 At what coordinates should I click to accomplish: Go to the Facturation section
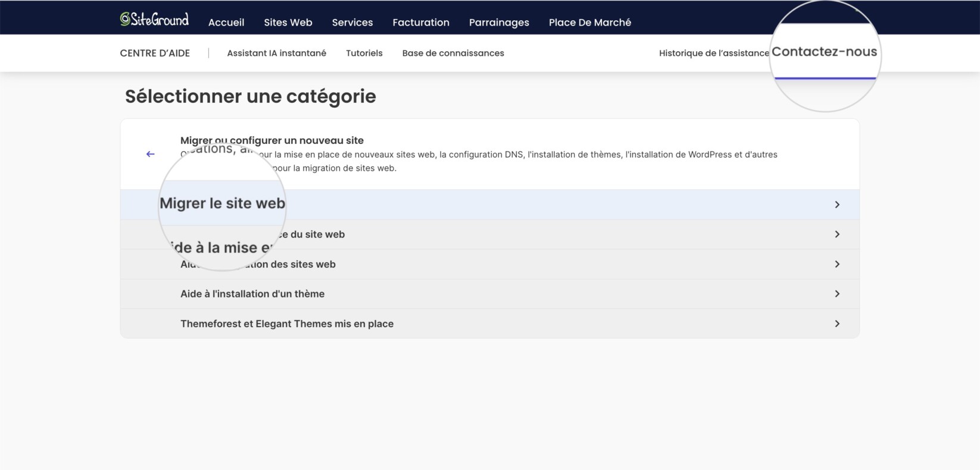tap(421, 23)
